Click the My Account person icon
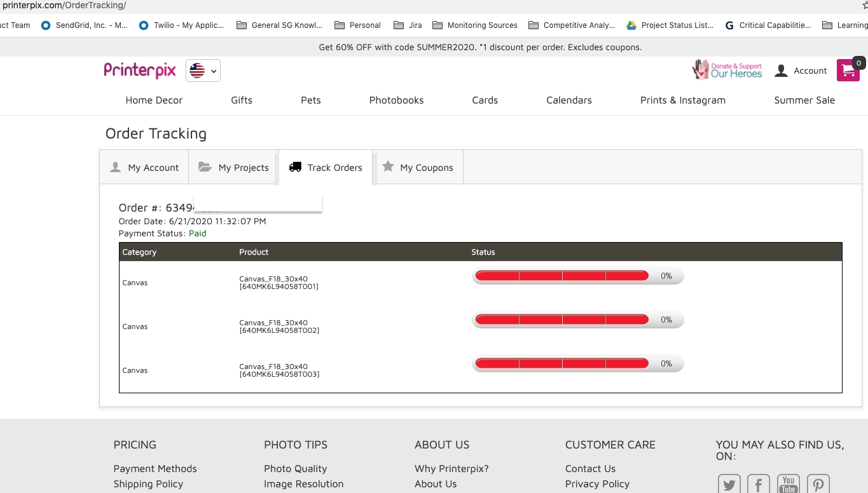The height and width of the screenshot is (493, 868). click(115, 166)
